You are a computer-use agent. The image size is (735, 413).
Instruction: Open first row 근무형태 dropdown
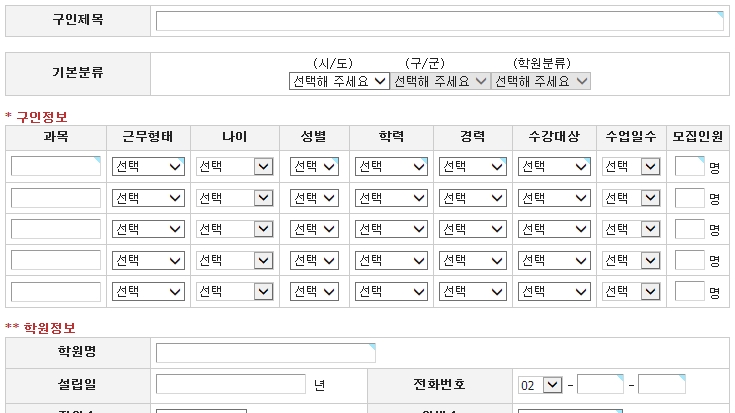(x=148, y=167)
